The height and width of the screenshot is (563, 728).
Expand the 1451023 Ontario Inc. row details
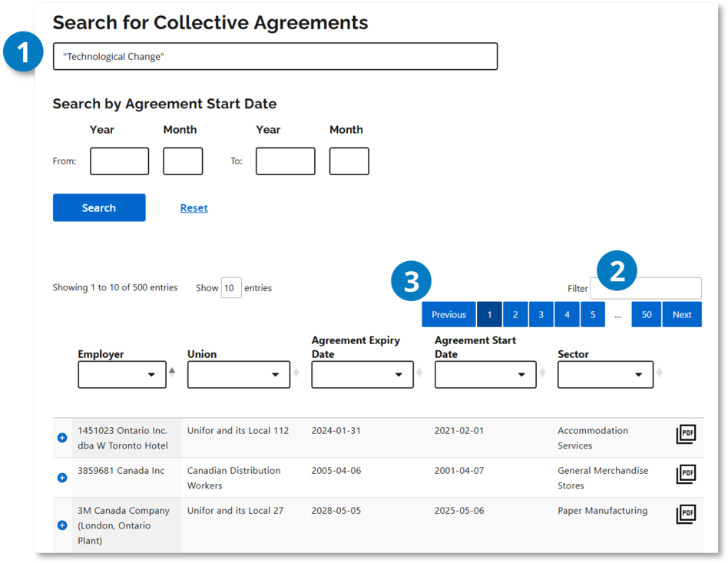click(x=61, y=438)
